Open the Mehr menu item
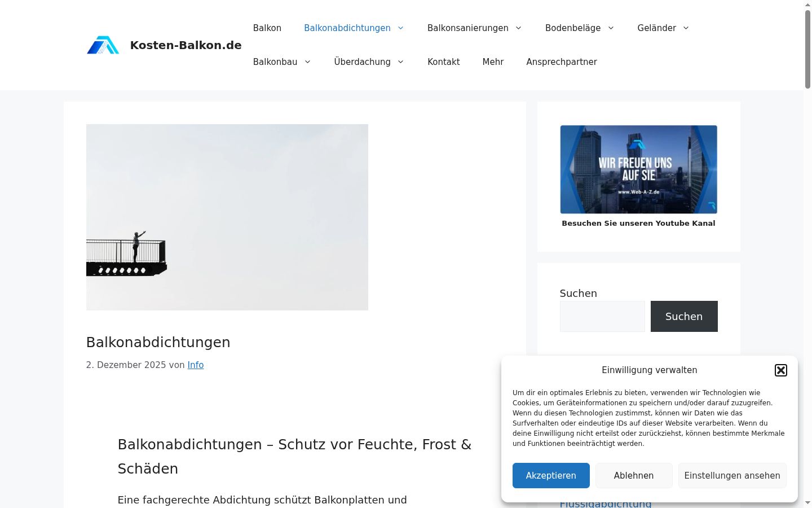 point(493,62)
